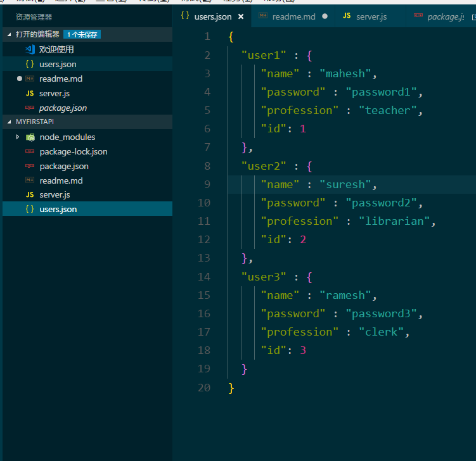Expand the node_modules folder

tap(18, 137)
